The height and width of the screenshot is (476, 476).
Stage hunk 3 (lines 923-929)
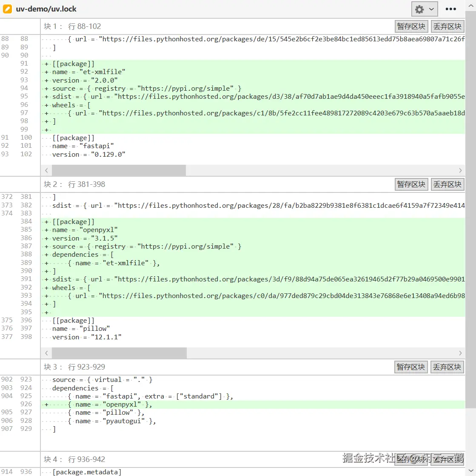[x=411, y=367]
